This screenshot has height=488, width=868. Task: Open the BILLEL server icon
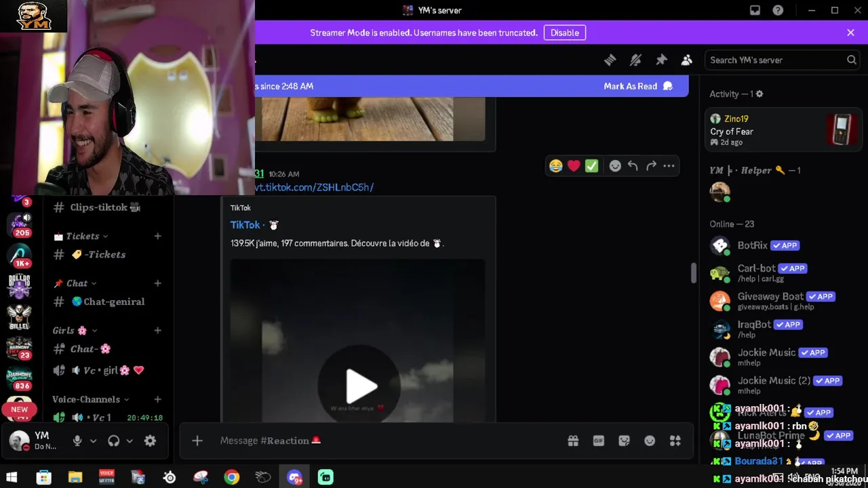(19, 317)
